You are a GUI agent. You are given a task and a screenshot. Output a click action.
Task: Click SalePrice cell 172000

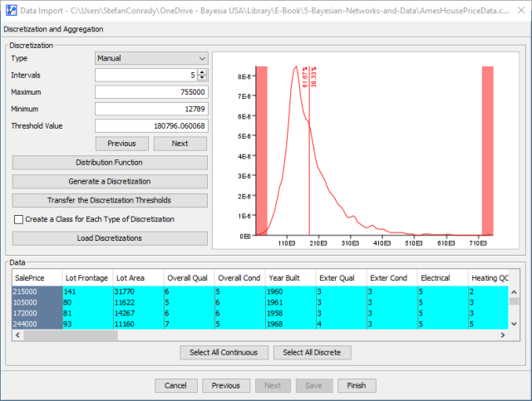pyautogui.click(x=37, y=313)
